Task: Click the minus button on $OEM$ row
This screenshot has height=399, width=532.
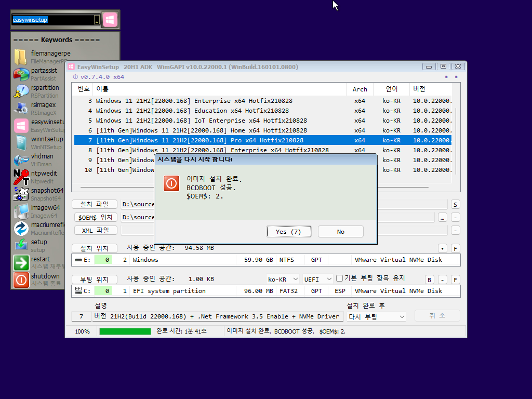Action: tap(455, 218)
